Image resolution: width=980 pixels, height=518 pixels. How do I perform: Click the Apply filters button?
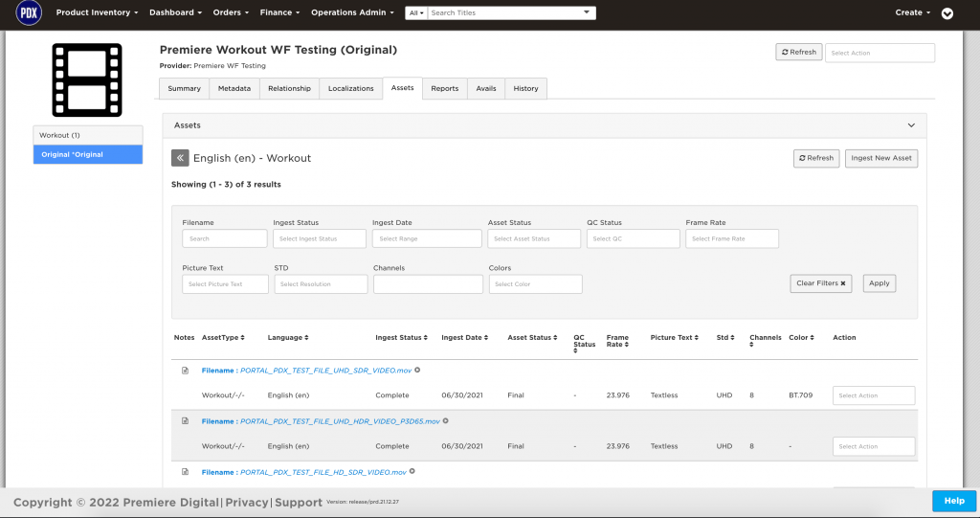(x=880, y=283)
